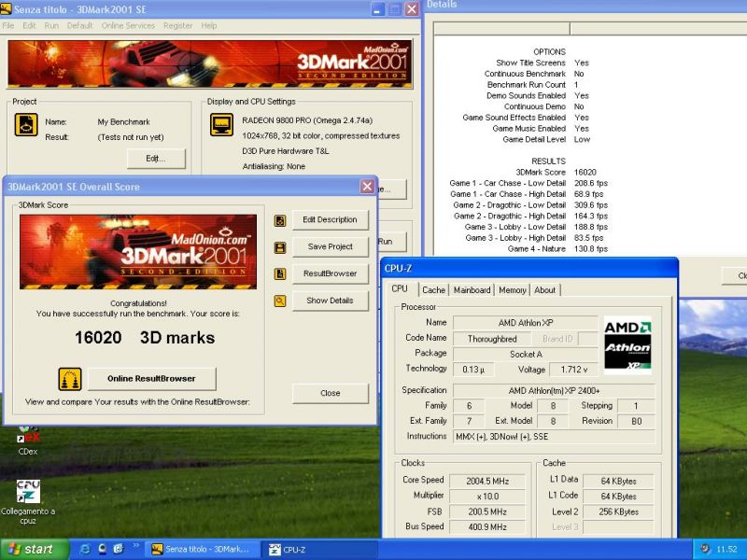Click the Technology field showing 0.13 µ
747x560 pixels.
pos(473,370)
